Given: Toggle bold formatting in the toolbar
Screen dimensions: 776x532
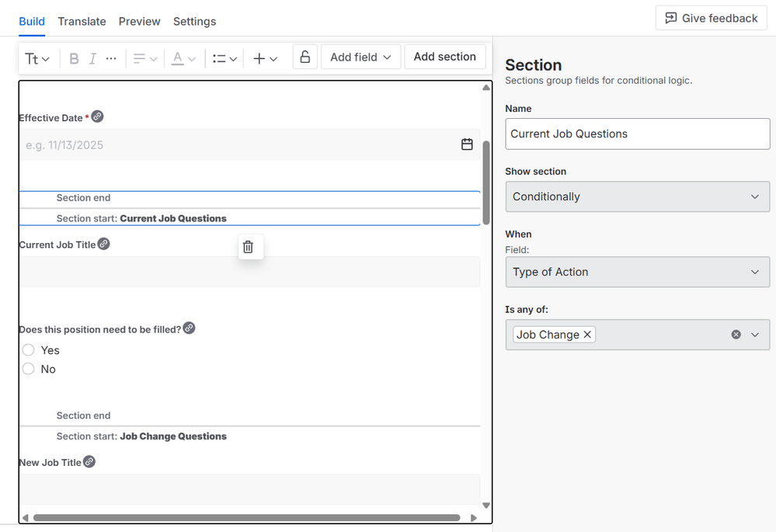Looking at the screenshot, I should pos(74,57).
